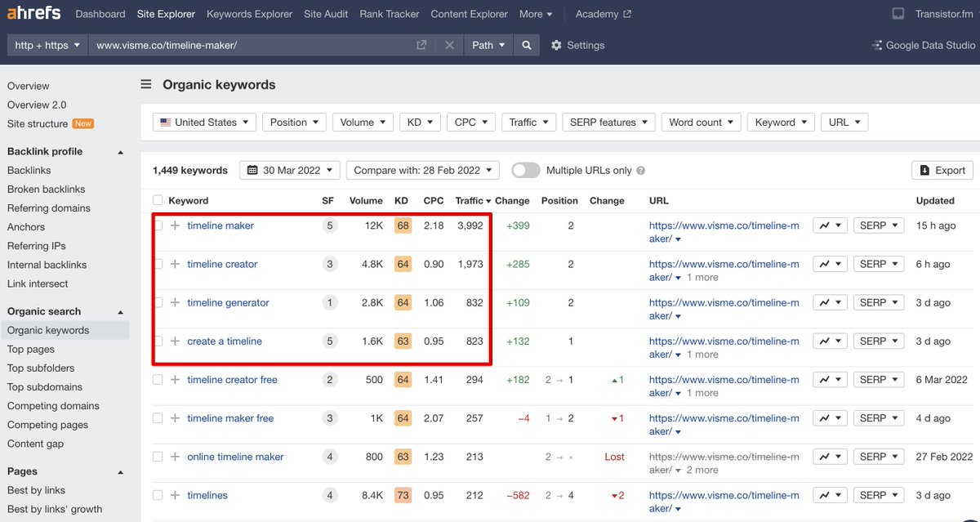Open Backlinks in the sidebar
This screenshot has height=522, width=980.
(29, 170)
